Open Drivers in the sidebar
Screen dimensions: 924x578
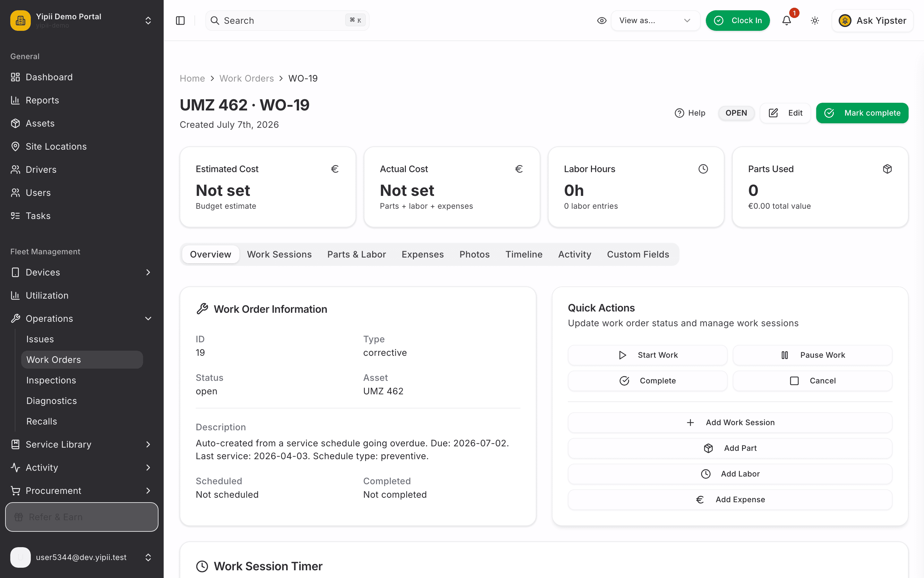[x=82, y=170]
